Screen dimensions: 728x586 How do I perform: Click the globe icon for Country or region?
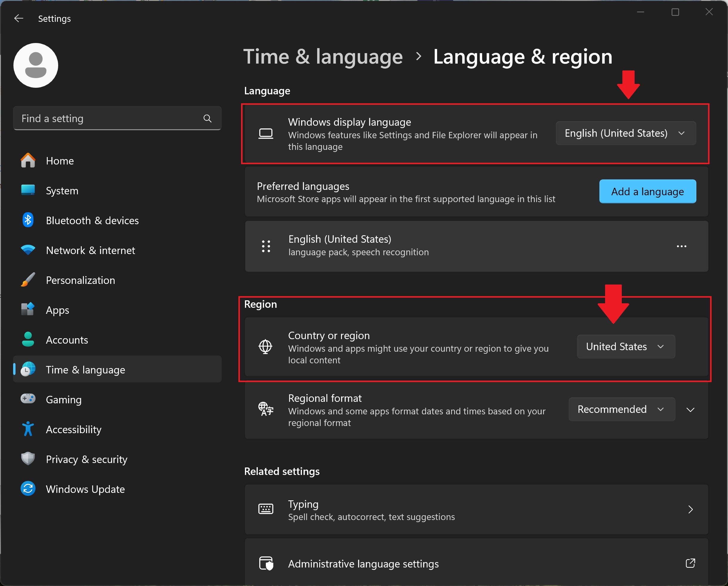pos(266,347)
